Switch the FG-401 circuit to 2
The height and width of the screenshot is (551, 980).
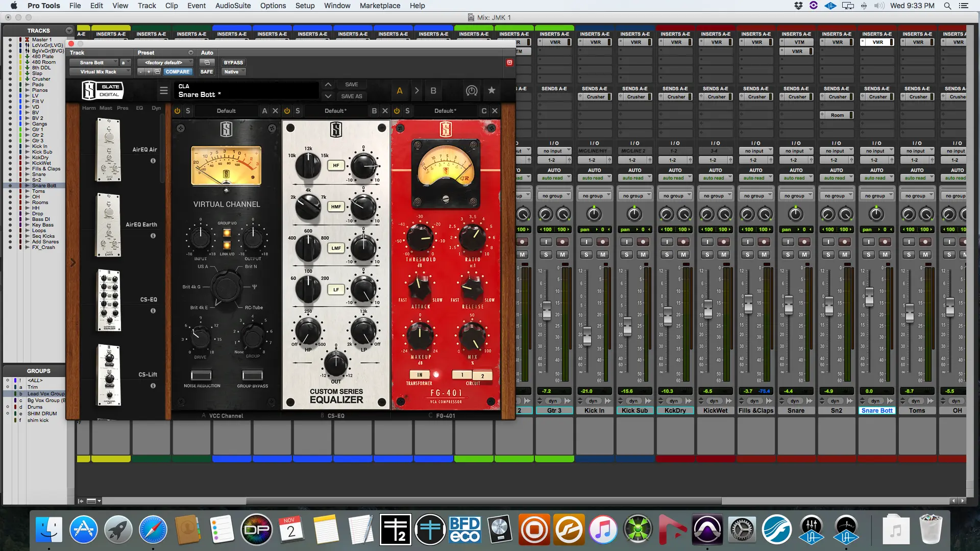pyautogui.click(x=482, y=375)
